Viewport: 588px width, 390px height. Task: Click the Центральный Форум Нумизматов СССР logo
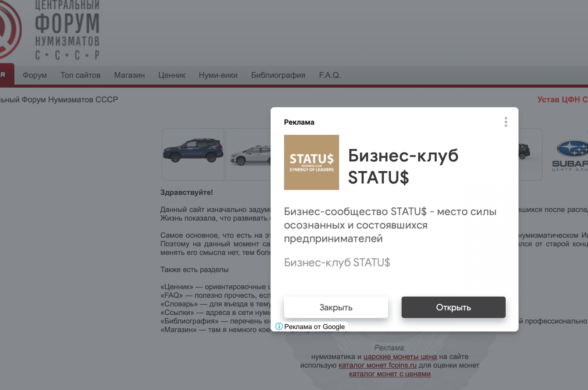[x=50, y=30]
